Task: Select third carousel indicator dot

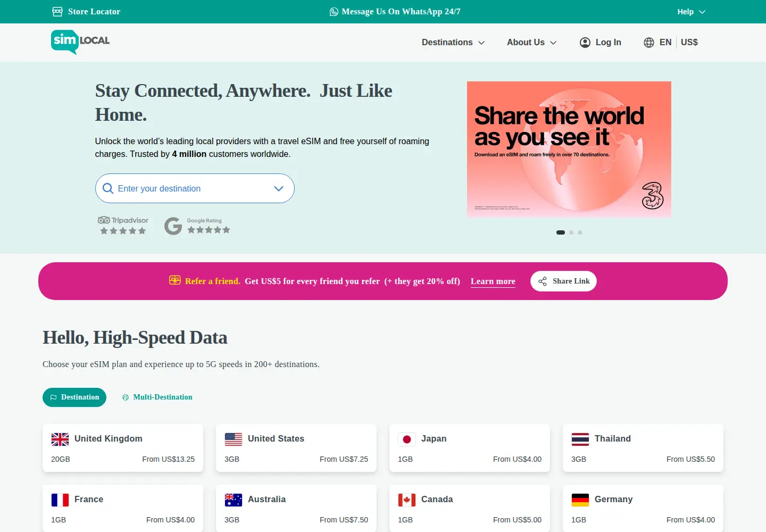Action: coord(580,232)
